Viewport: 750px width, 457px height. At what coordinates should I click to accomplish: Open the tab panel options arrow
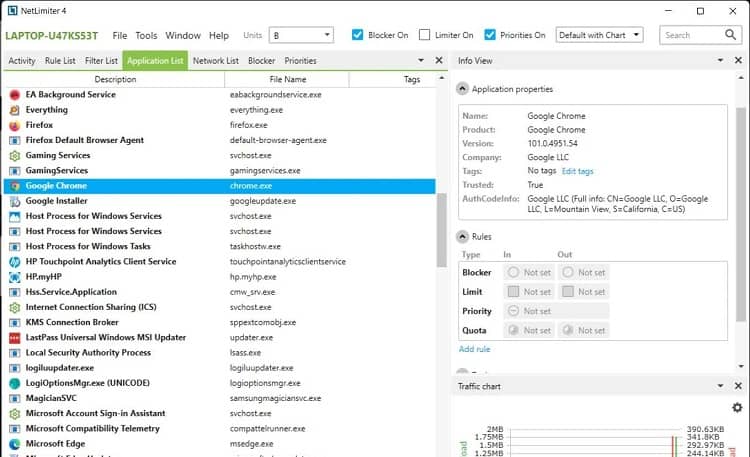(x=421, y=60)
